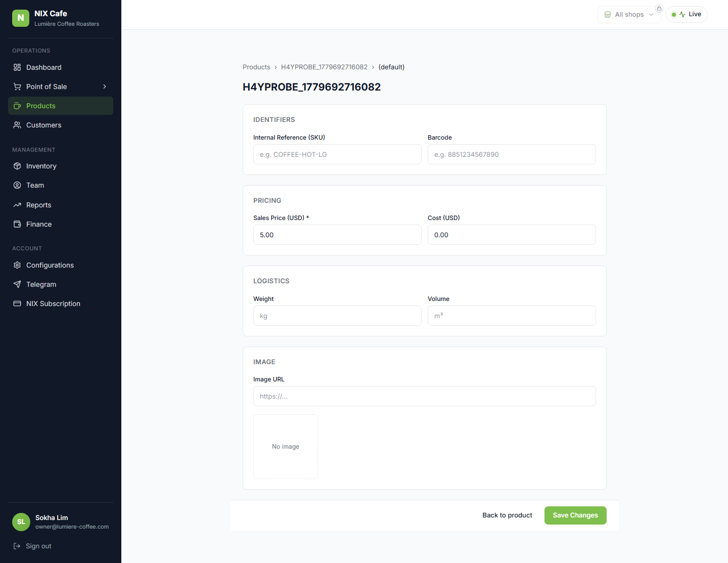The height and width of the screenshot is (563, 728).
Task: Click the Team user-circle icon
Action: click(x=17, y=185)
